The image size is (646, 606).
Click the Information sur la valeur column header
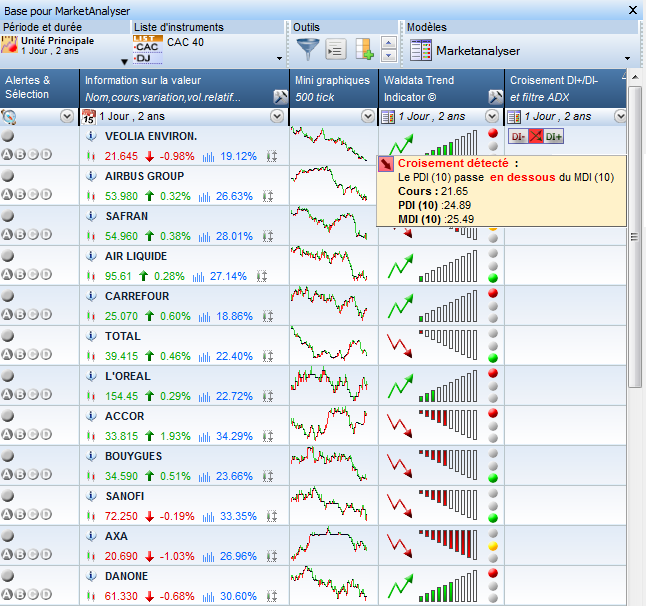tap(185, 88)
